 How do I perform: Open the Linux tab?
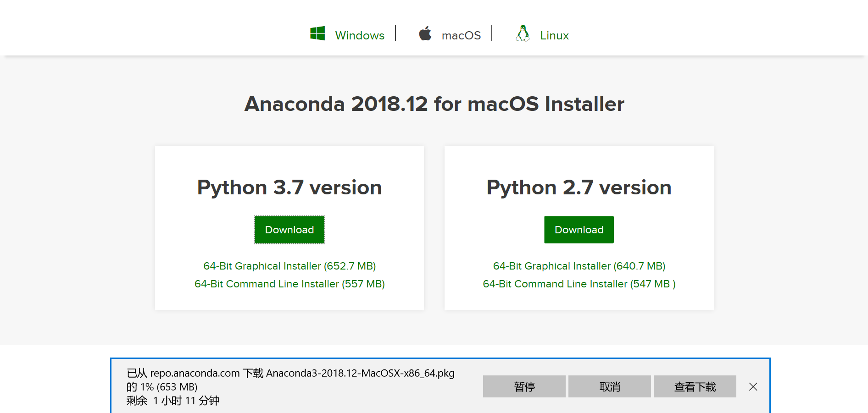[x=554, y=35]
